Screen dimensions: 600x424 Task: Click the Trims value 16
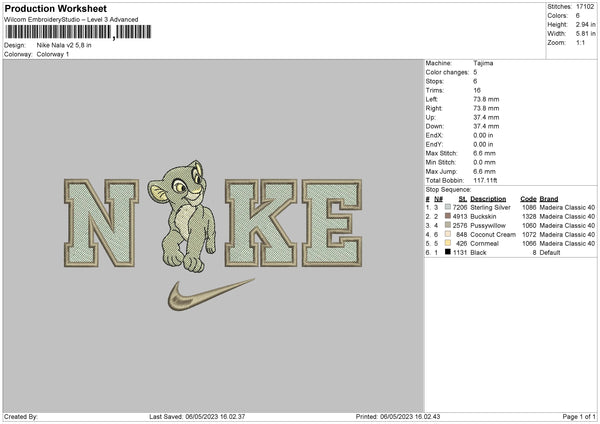pyautogui.click(x=477, y=90)
